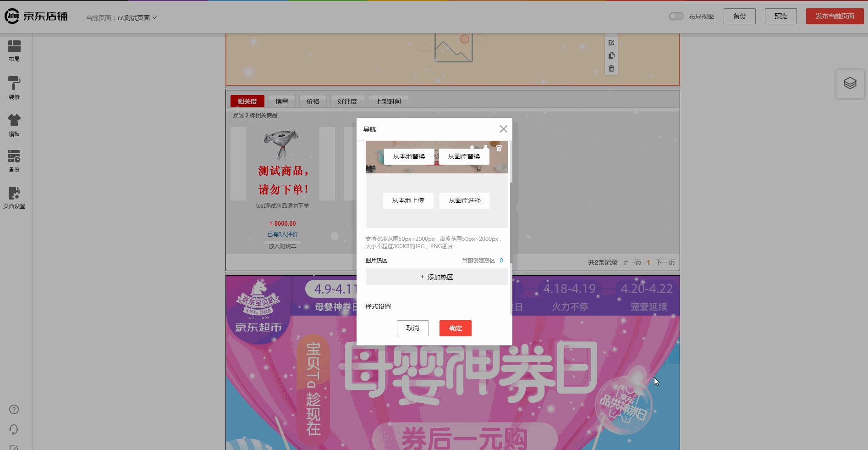This screenshot has height=450, width=868.
Task: Click the 样式设置 section heading
Action: tap(378, 307)
